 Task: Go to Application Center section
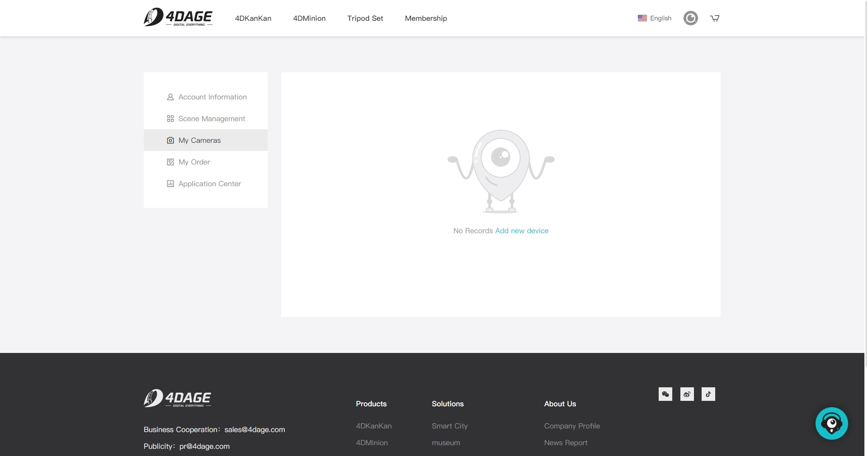(209, 184)
